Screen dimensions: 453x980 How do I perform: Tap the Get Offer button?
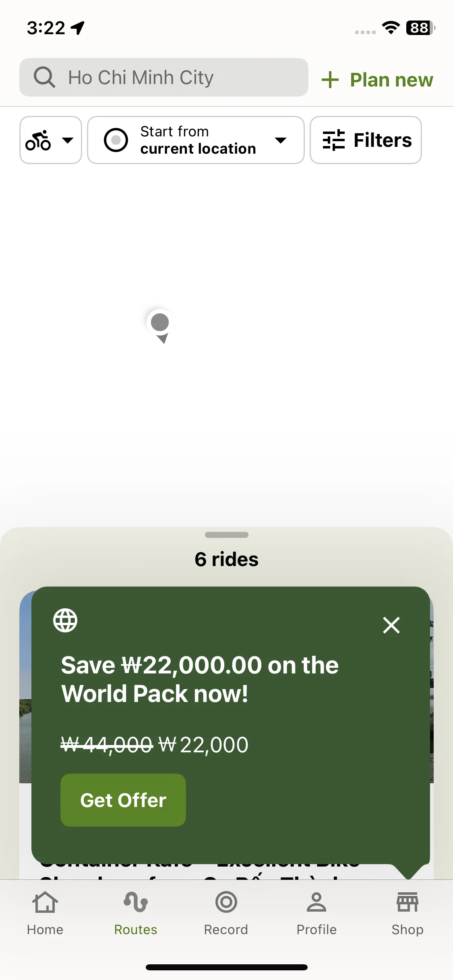pyautogui.click(x=123, y=800)
